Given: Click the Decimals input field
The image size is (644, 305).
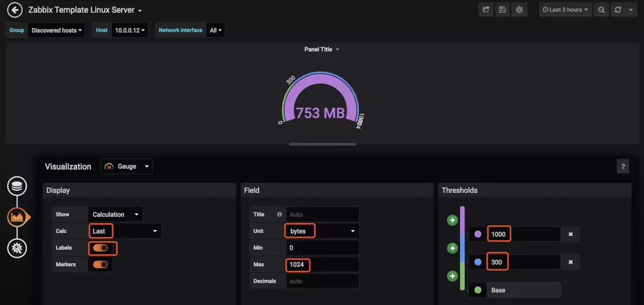Looking at the screenshot, I should 322,281.
